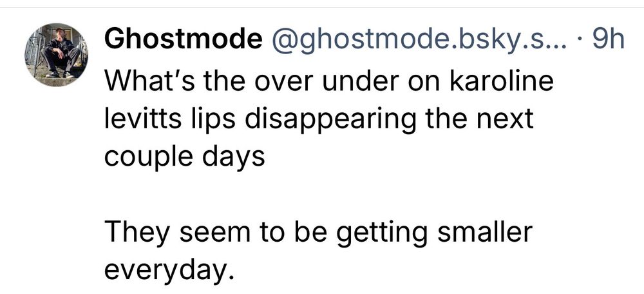Click the word 'smaller' in second paragraph
644x294 pixels.
(x=484, y=232)
